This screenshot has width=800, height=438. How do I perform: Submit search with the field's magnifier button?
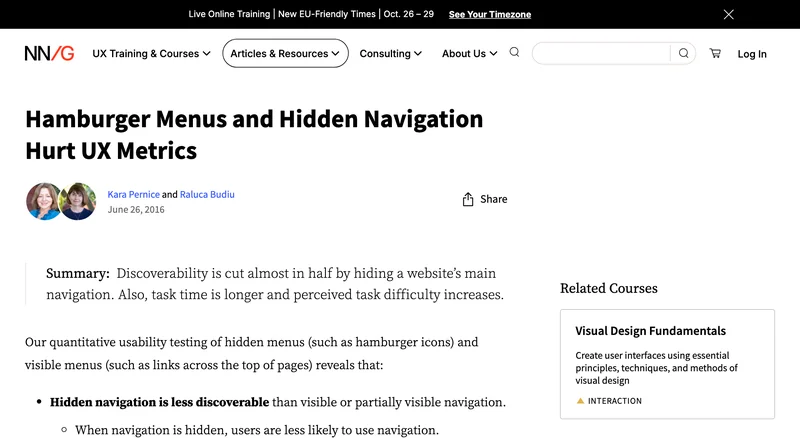[x=683, y=53]
